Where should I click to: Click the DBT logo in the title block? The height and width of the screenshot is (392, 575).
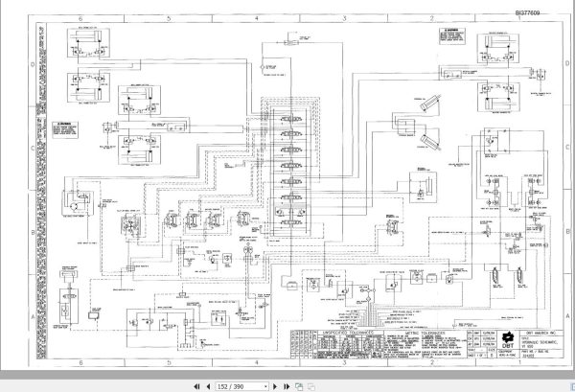pos(508,340)
